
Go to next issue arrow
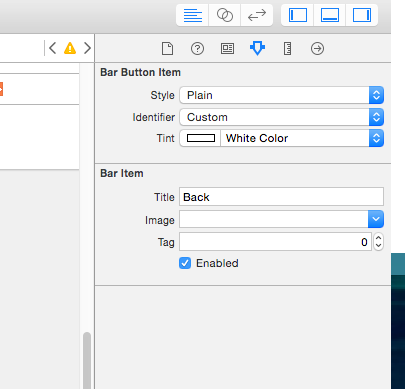87,48
